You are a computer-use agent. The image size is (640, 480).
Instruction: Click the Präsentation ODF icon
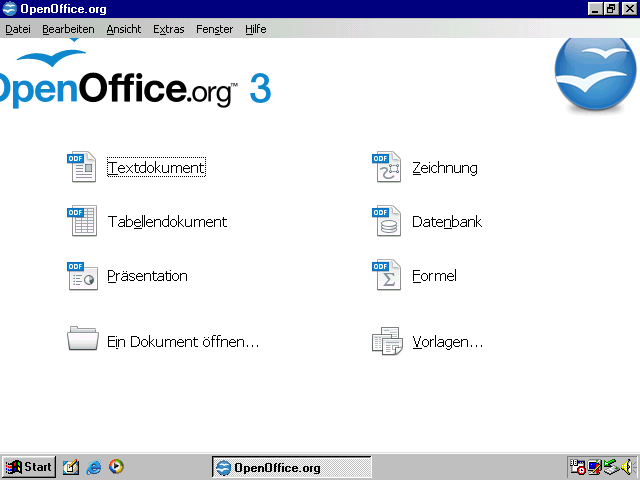[82, 276]
